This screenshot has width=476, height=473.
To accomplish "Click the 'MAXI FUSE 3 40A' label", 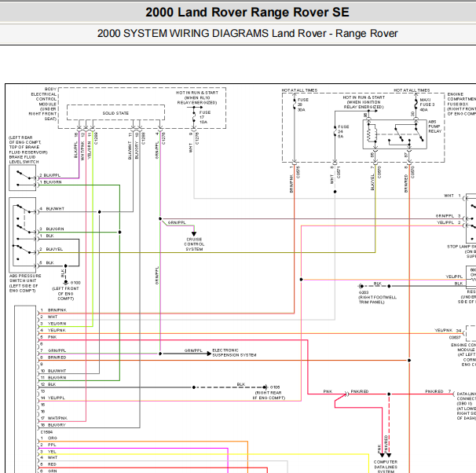I will [427, 104].
